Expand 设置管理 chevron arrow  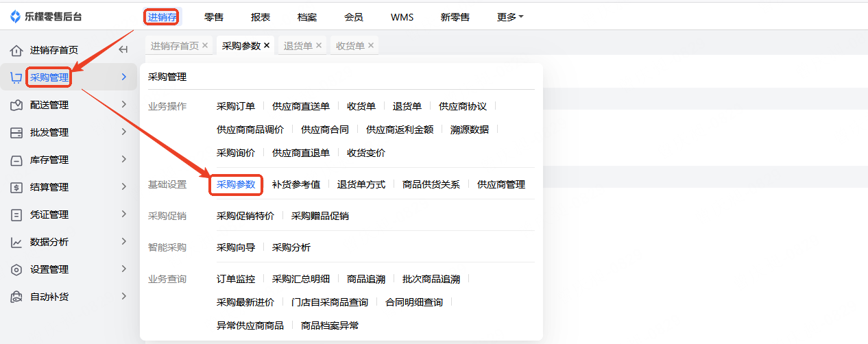tap(123, 269)
